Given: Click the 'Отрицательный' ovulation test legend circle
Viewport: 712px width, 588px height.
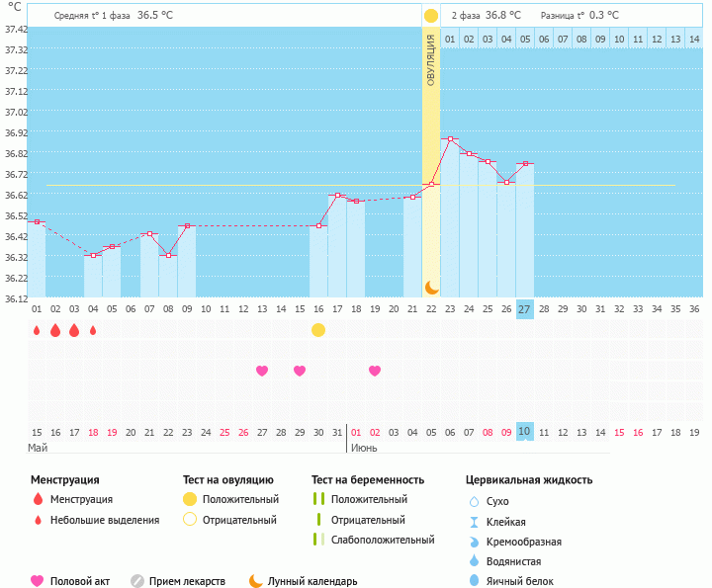Looking at the screenshot, I should 190,520.
